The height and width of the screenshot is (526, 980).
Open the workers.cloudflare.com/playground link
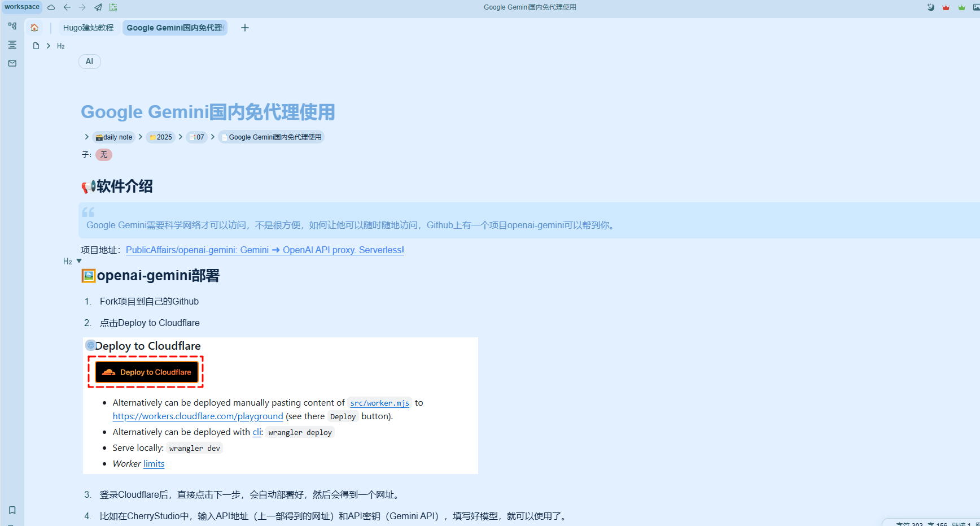click(x=198, y=416)
